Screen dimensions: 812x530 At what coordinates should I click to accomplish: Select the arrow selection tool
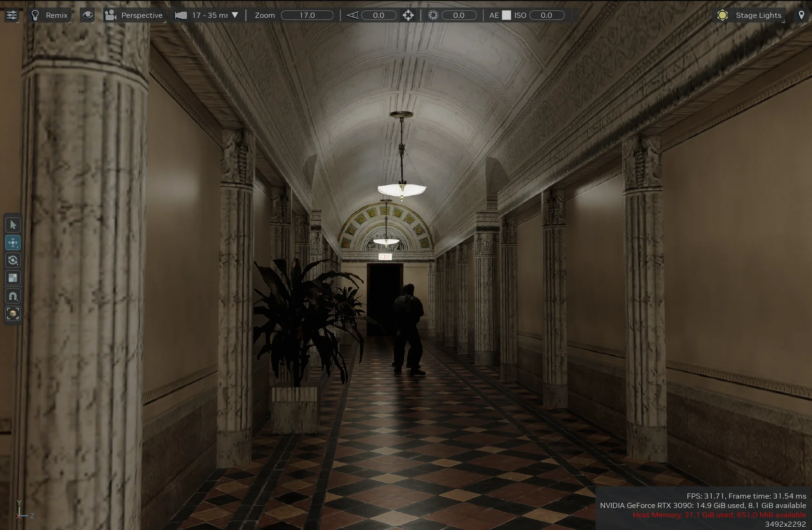pos(13,225)
